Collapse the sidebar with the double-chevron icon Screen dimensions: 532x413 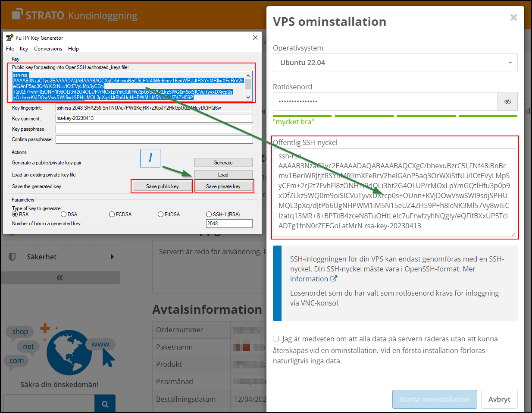[x=60, y=277]
